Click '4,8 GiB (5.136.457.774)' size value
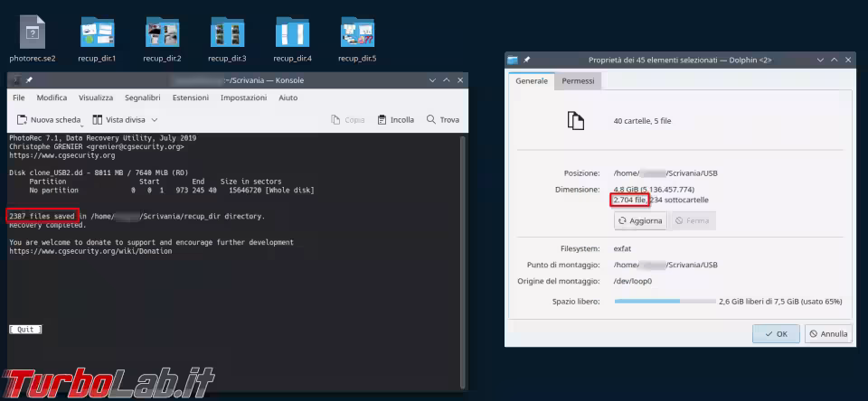The height and width of the screenshot is (401, 868). pyautogui.click(x=654, y=189)
